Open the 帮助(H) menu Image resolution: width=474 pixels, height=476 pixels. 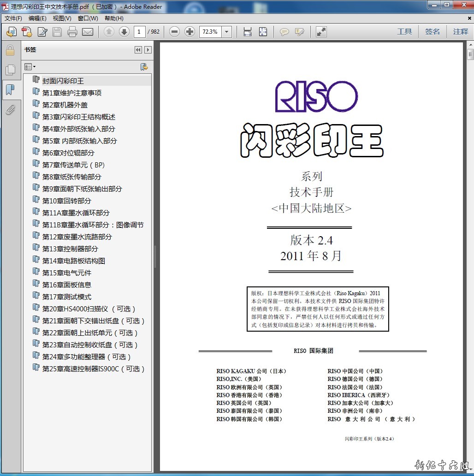tap(114, 18)
